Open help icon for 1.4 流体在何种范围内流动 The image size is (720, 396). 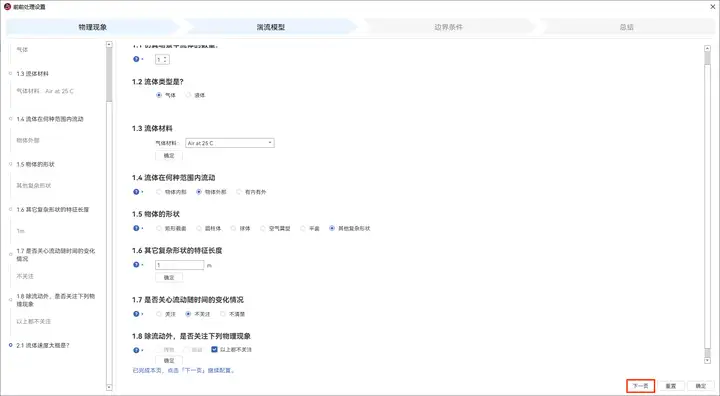(x=136, y=192)
